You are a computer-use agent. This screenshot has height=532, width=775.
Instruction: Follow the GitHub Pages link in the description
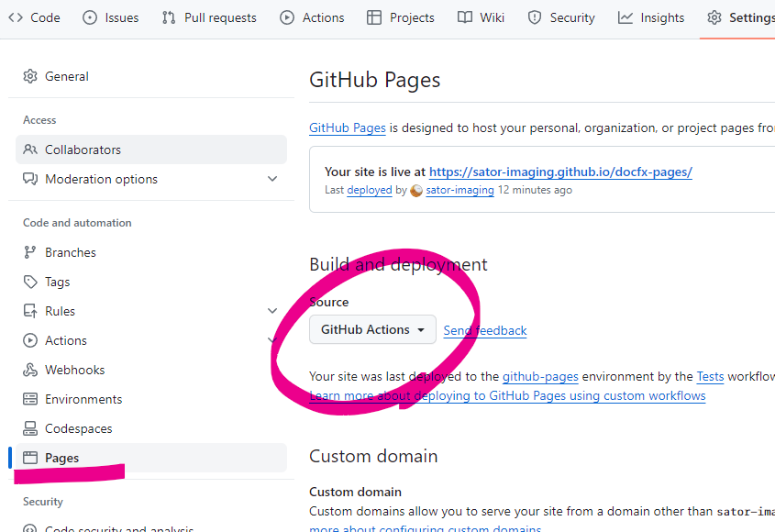[x=348, y=128]
